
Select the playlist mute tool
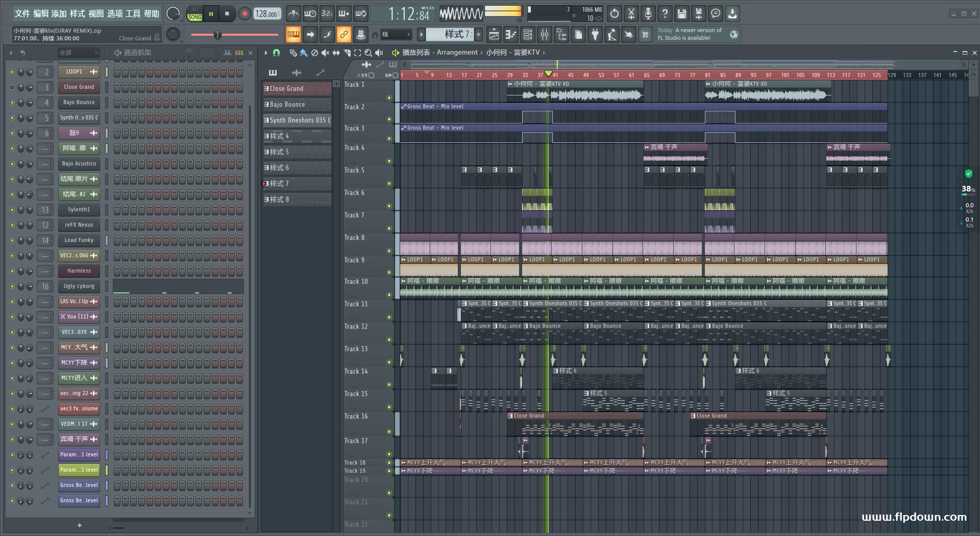[x=325, y=53]
